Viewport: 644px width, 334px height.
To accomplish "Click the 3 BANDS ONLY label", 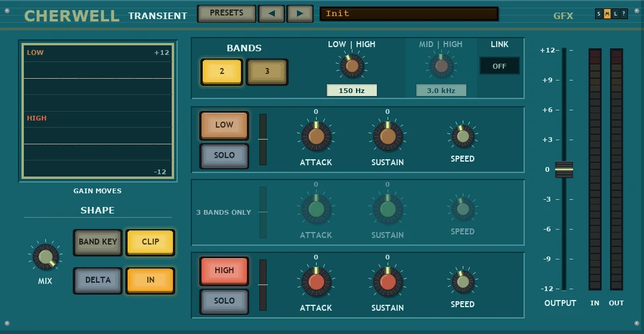I will 224,212.
